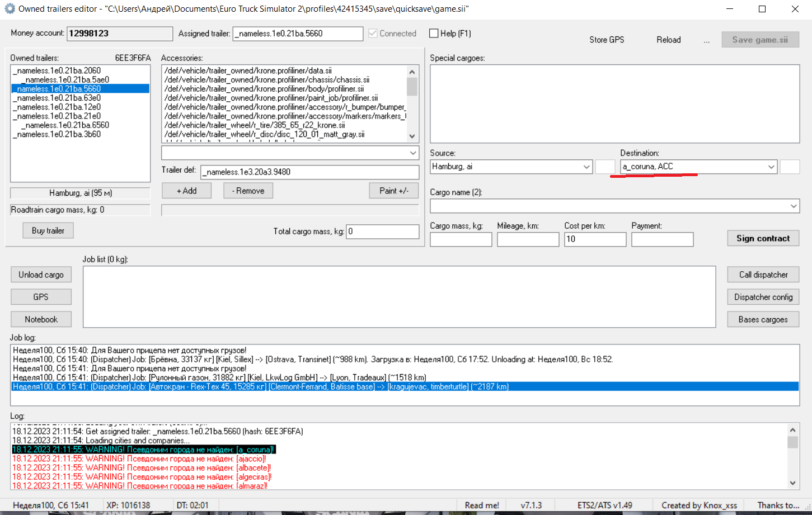Select log warning line for [albacete]
Viewport: 812px width, 515px height.
tap(142, 467)
